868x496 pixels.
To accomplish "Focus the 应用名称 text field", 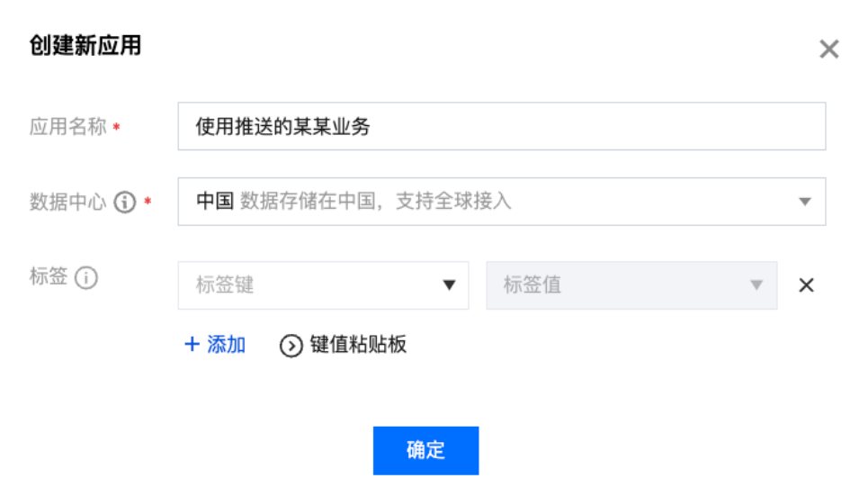I will 502,126.
